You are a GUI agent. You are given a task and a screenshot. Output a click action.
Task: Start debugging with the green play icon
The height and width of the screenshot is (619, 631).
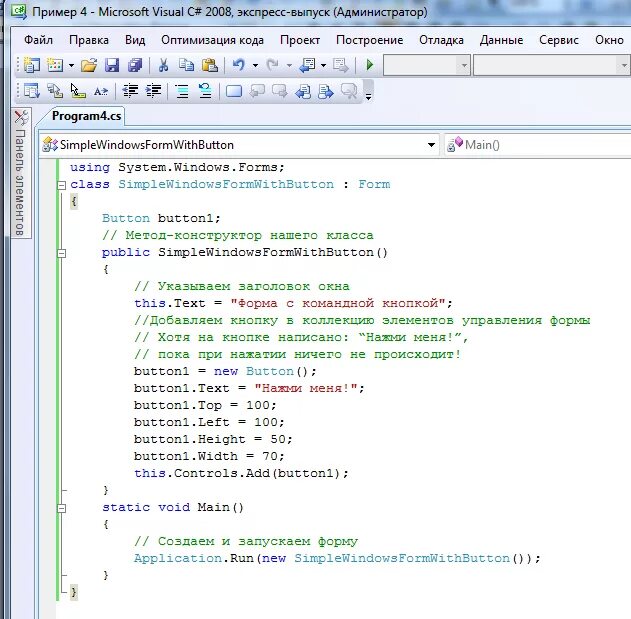click(x=370, y=65)
